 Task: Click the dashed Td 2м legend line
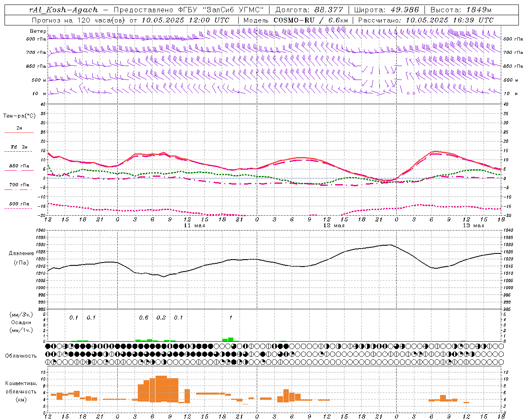coord(18,152)
